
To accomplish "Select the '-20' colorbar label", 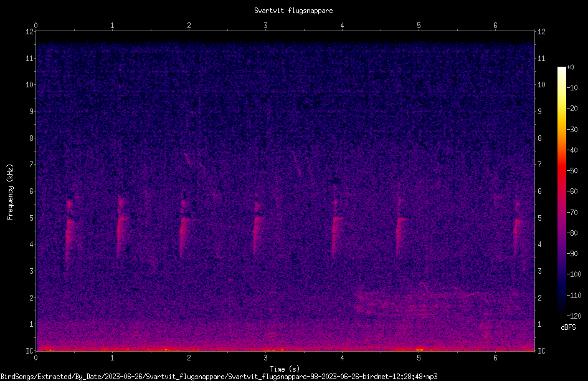I will click(572, 109).
